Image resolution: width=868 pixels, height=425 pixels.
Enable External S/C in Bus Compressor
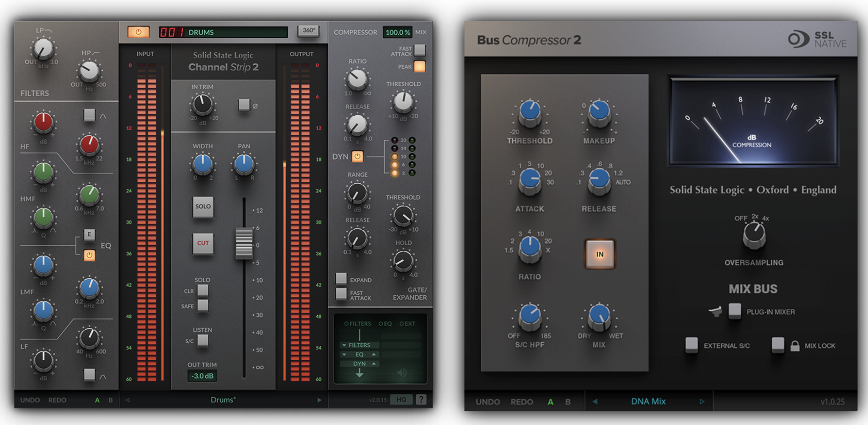coord(691,345)
